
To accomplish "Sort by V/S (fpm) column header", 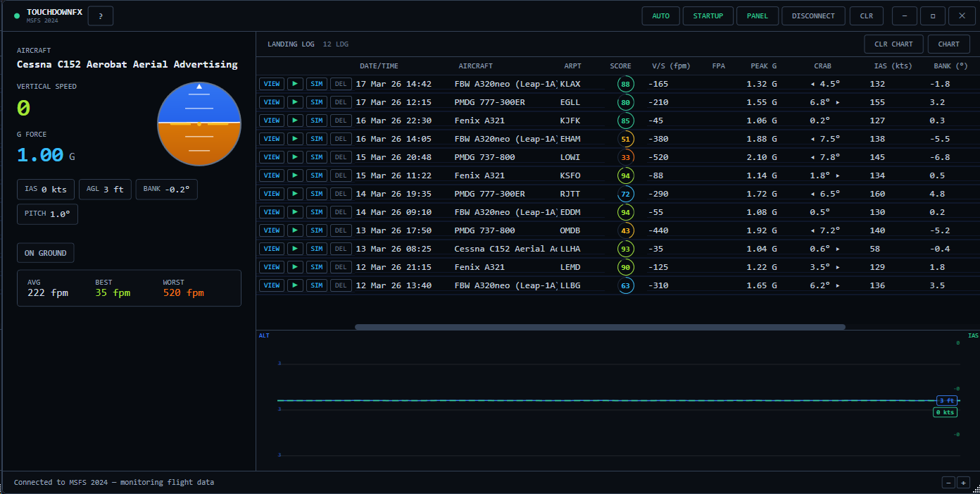I will point(671,66).
